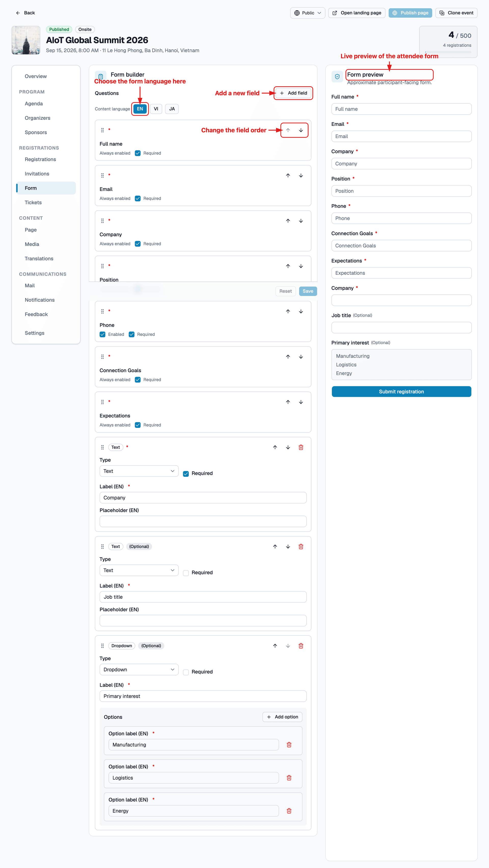The width and height of the screenshot is (489, 868).
Task: Move the Email field down
Action: 301,175
